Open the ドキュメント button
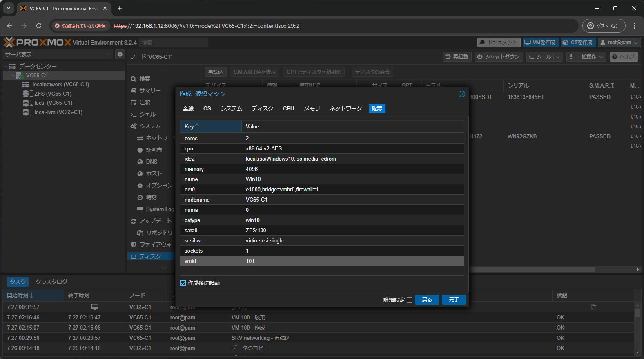644x359 pixels. pyautogui.click(x=499, y=43)
